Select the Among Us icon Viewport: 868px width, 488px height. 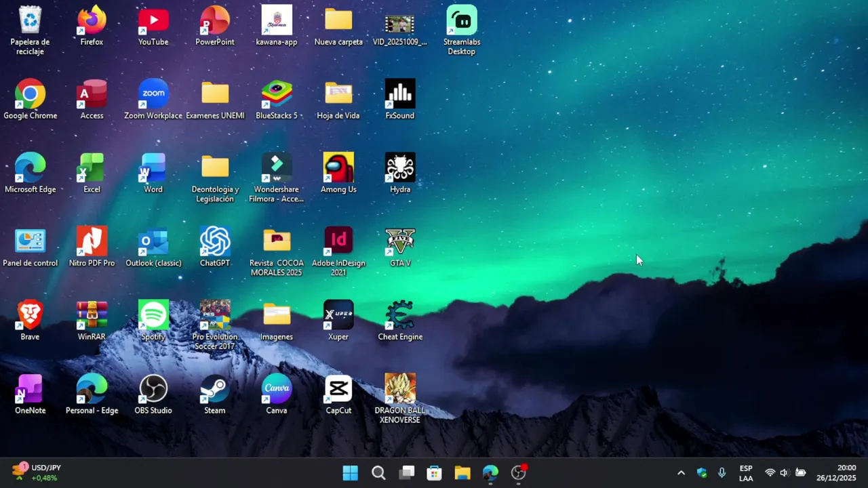[338, 174]
